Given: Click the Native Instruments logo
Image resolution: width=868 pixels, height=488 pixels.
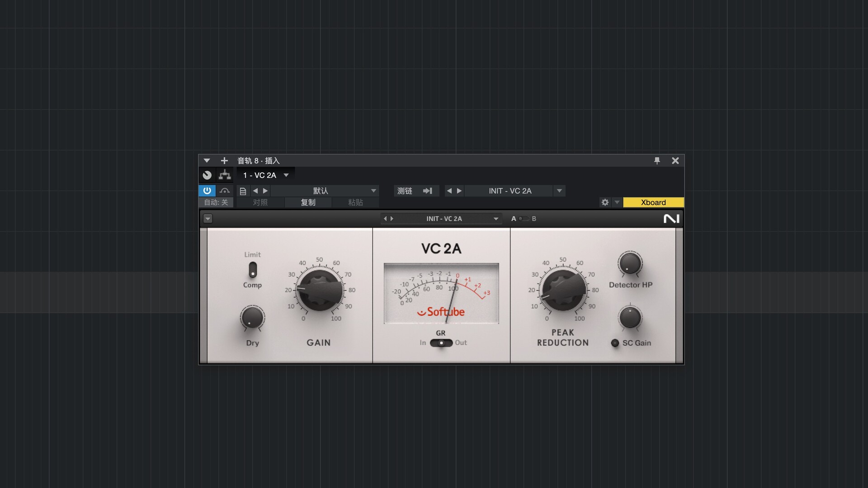Looking at the screenshot, I should click(x=671, y=219).
